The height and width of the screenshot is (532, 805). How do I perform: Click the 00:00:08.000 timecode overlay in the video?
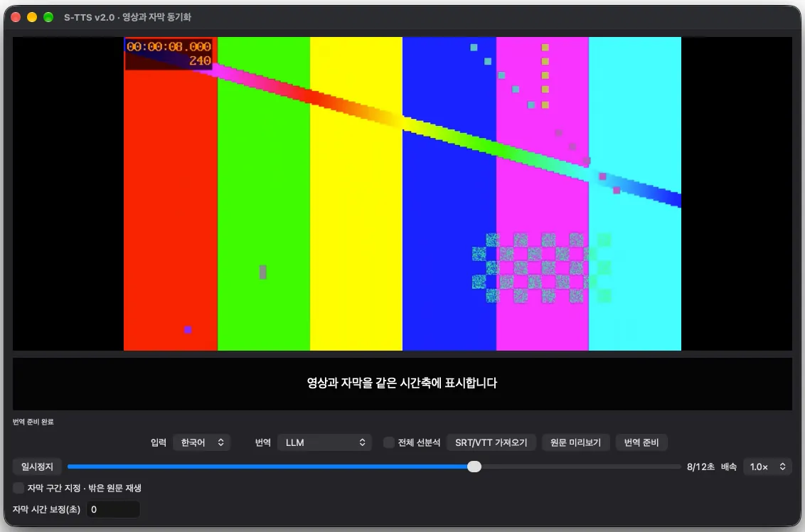[x=169, y=47]
